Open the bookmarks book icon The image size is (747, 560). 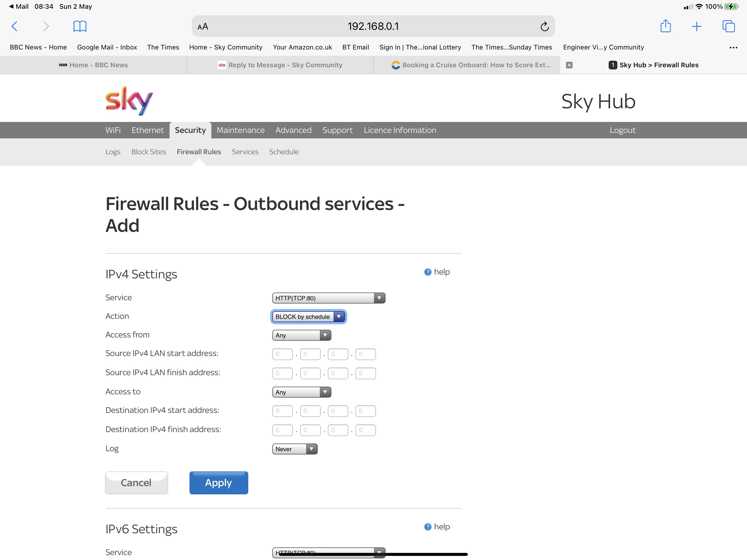80,26
